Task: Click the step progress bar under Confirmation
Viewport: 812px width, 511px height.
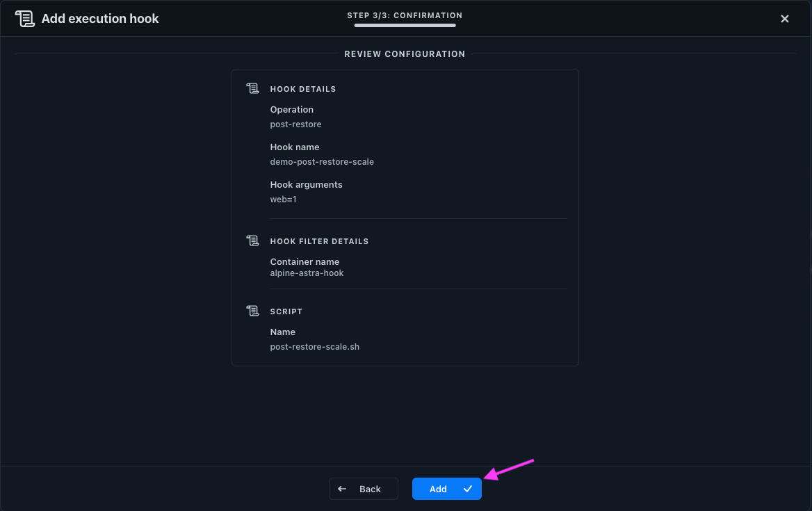Action: (x=405, y=26)
